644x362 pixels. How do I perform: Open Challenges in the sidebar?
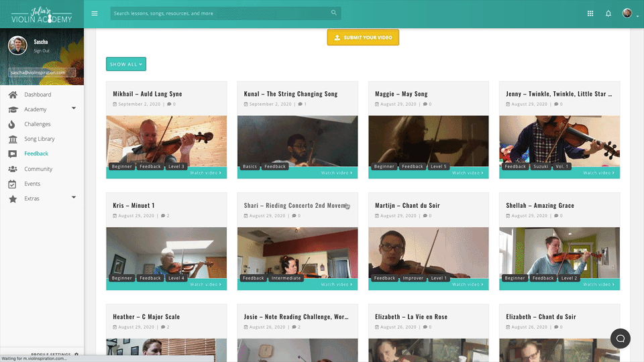point(38,124)
